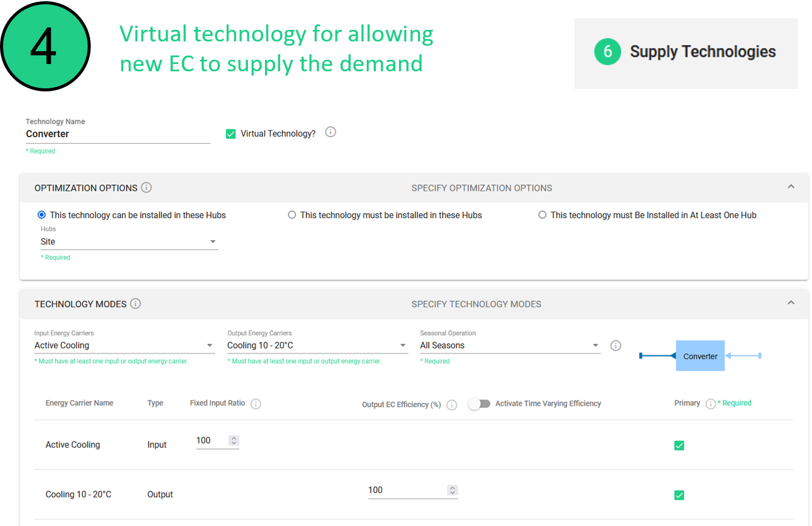Toggle Activate Time Varying Efficiency switch
Screen dimensions: 812x526
pos(479,403)
